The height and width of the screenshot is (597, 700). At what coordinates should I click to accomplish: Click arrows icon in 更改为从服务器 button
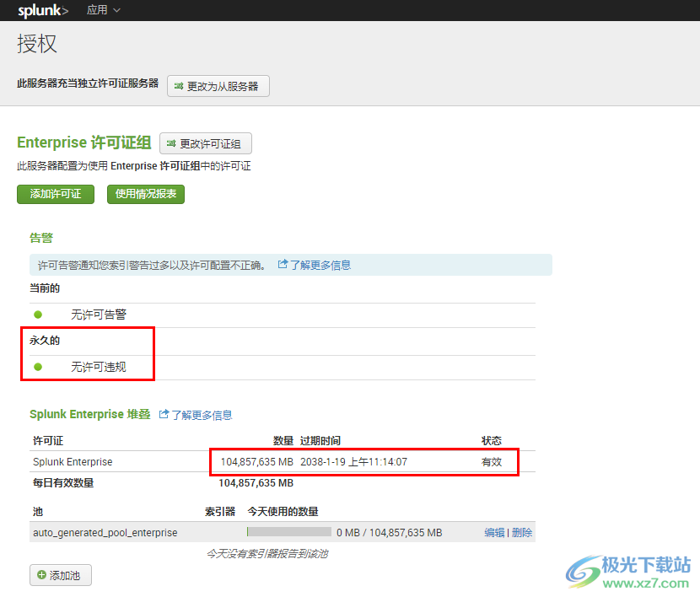click(x=179, y=86)
